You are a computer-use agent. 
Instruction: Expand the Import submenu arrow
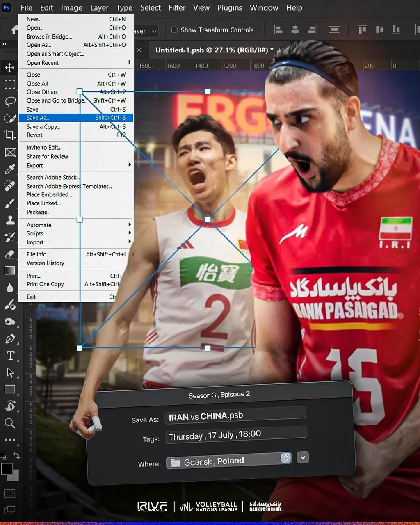coord(130,242)
